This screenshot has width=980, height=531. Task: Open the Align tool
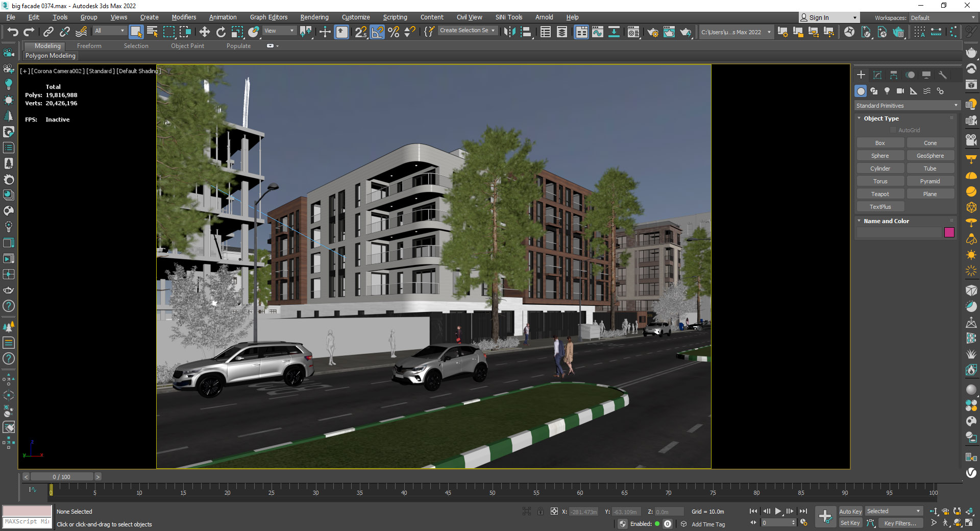tap(526, 32)
